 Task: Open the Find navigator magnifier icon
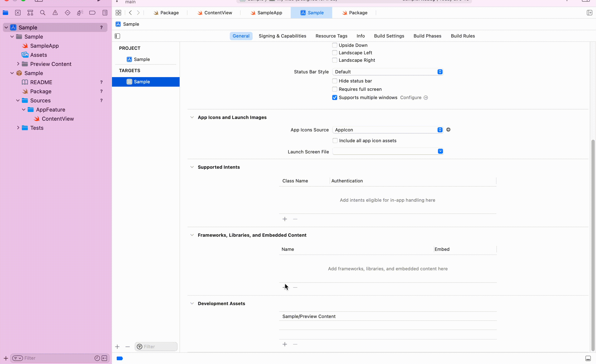tap(43, 13)
